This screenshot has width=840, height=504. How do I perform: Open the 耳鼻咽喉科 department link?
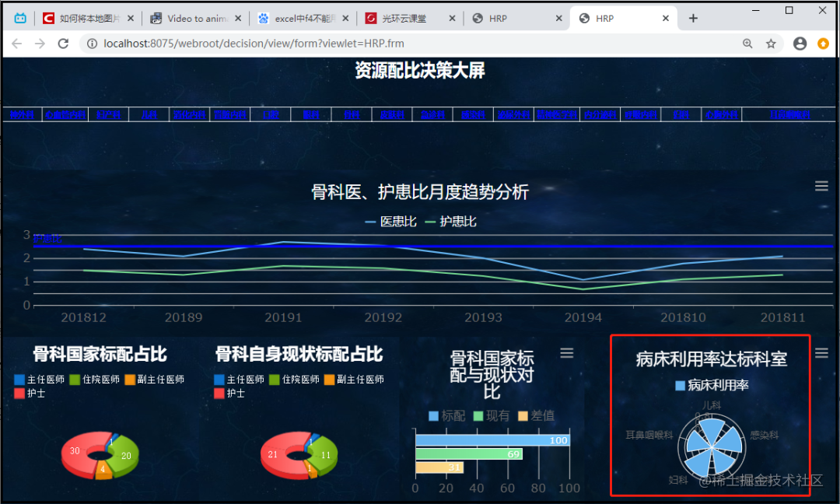coord(789,114)
